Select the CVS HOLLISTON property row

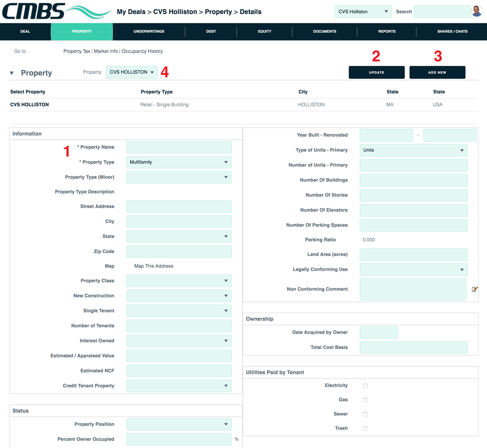(x=244, y=105)
